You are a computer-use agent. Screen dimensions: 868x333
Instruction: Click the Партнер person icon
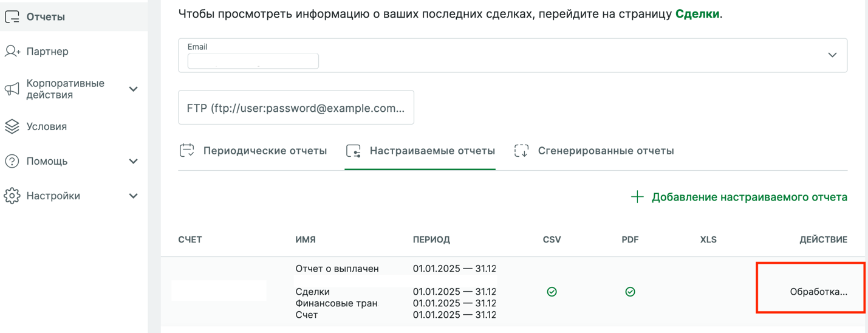click(x=12, y=52)
